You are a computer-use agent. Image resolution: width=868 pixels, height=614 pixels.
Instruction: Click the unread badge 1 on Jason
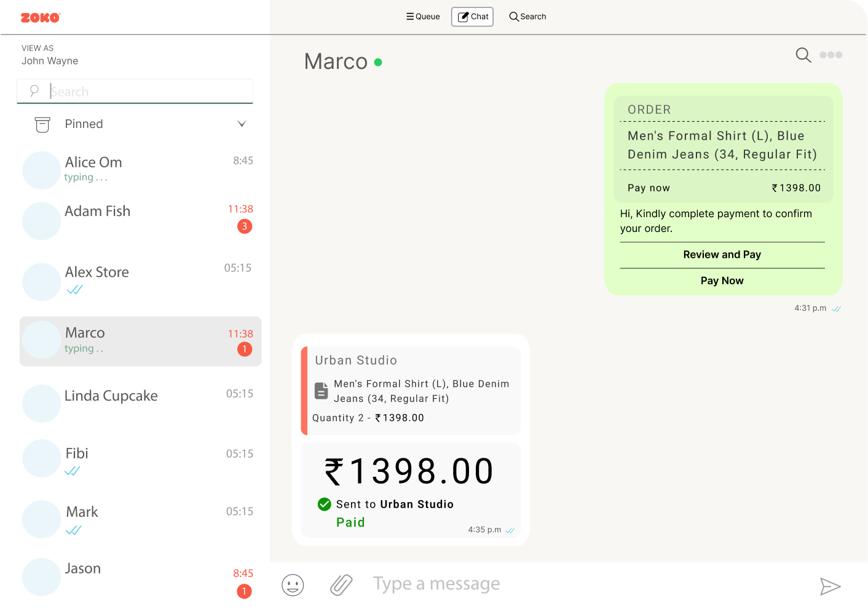coord(245,591)
